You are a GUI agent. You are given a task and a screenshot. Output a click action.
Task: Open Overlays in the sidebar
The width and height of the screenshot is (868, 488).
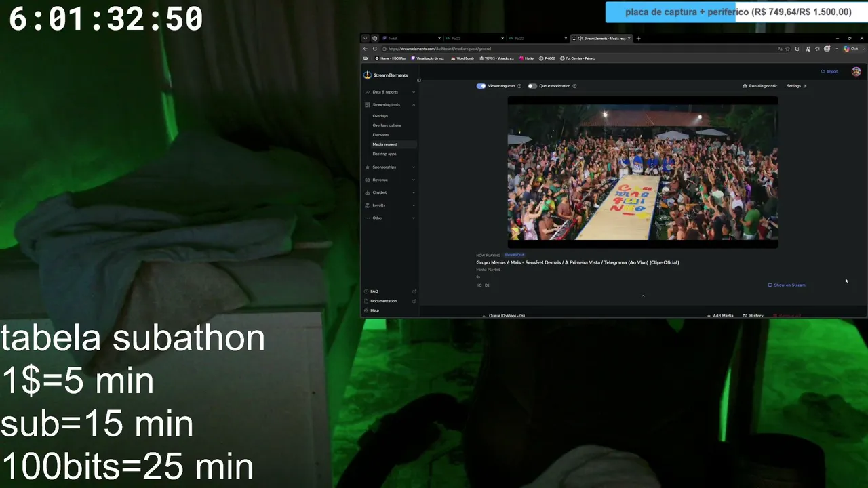coord(380,116)
